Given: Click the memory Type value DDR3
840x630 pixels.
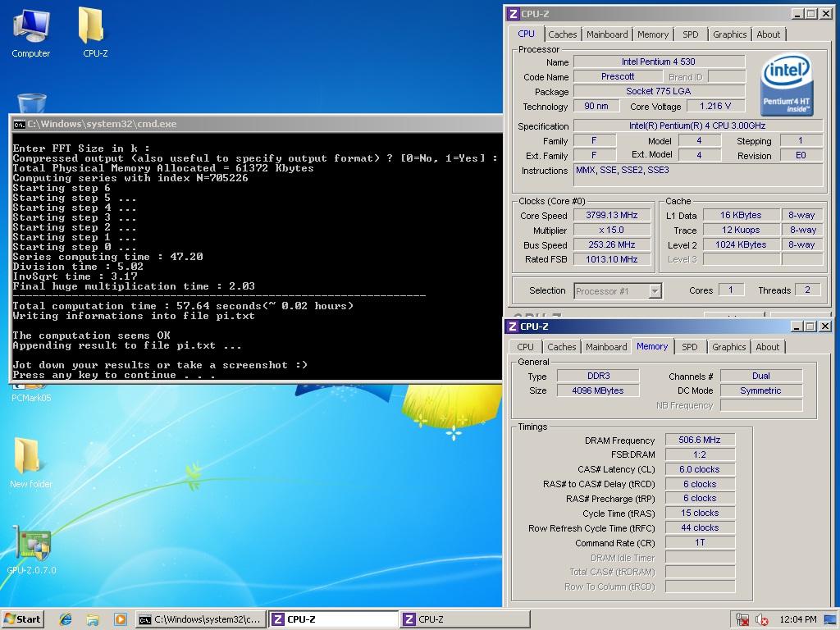Looking at the screenshot, I should point(598,376).
